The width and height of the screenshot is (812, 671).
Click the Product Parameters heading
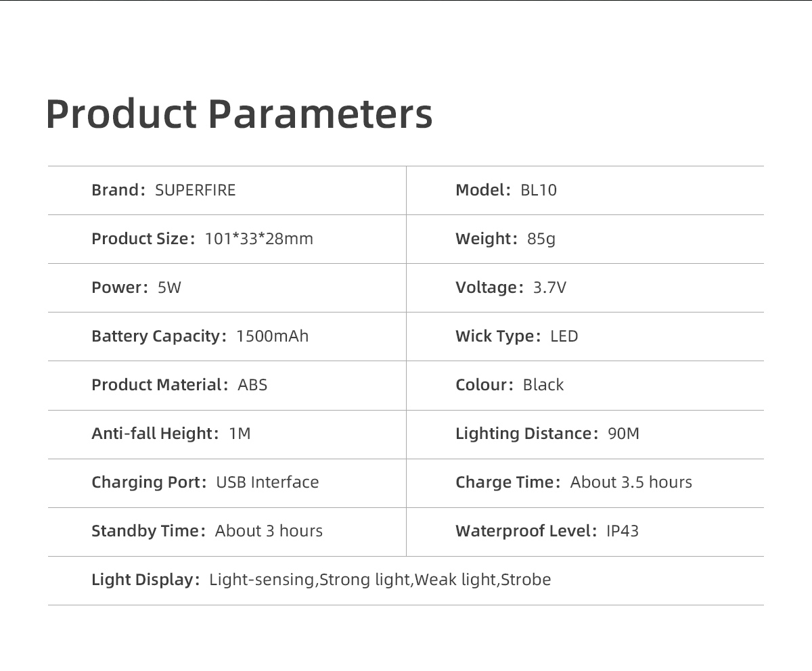click(239, 114)
